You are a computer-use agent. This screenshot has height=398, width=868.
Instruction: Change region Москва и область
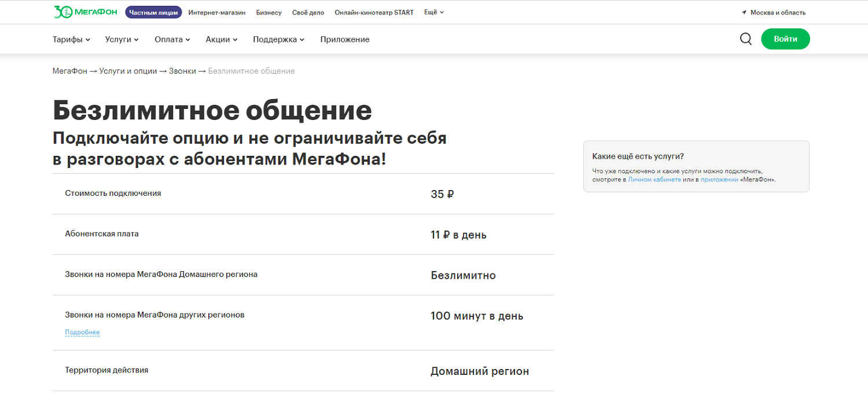[778, 13]
